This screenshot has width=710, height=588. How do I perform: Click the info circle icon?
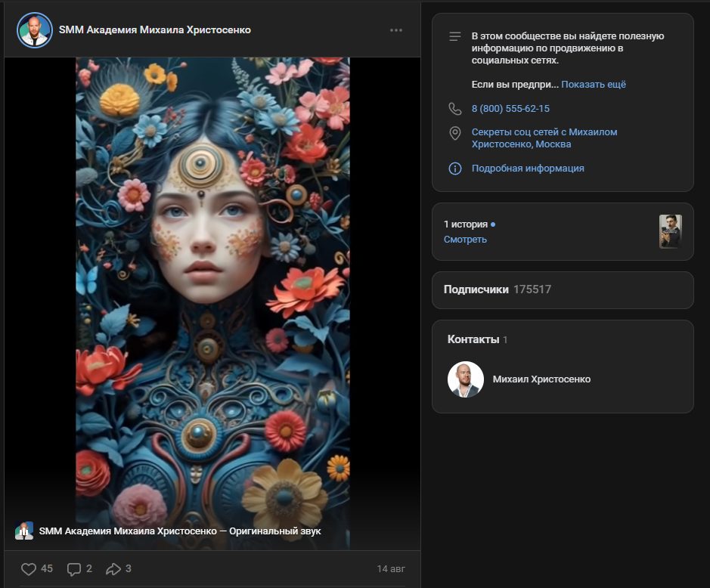pyautogui.click(x=454, y=169)
